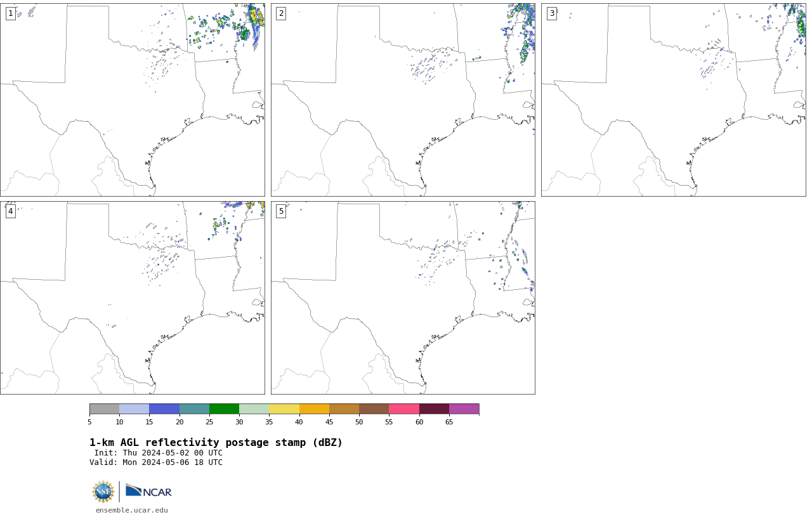
Task: Click the Valid: Mon 2024-05-06 18 UTC line
Action: (x=156, y=462)
